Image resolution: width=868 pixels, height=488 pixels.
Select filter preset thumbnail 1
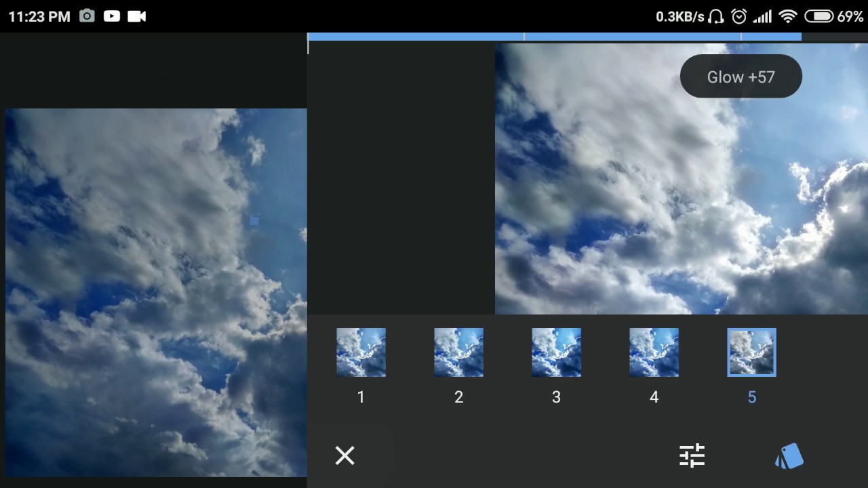(361, 352)
